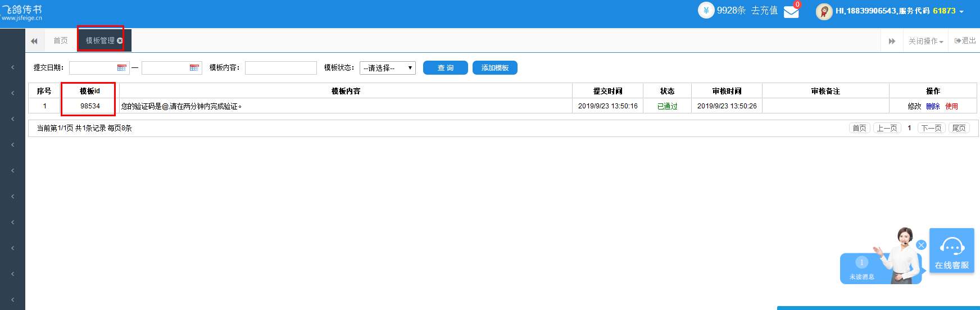This screenshot has width=980, height=310.
Task: Click the 模板内容 column header
Action: [346, 91]
